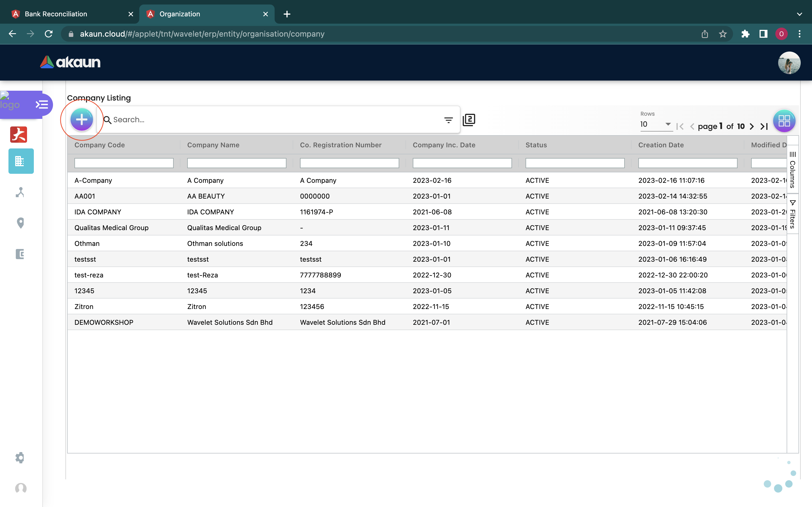812x507 pixels.
Task: Go to the next page arrow
Action: (752, 126)
